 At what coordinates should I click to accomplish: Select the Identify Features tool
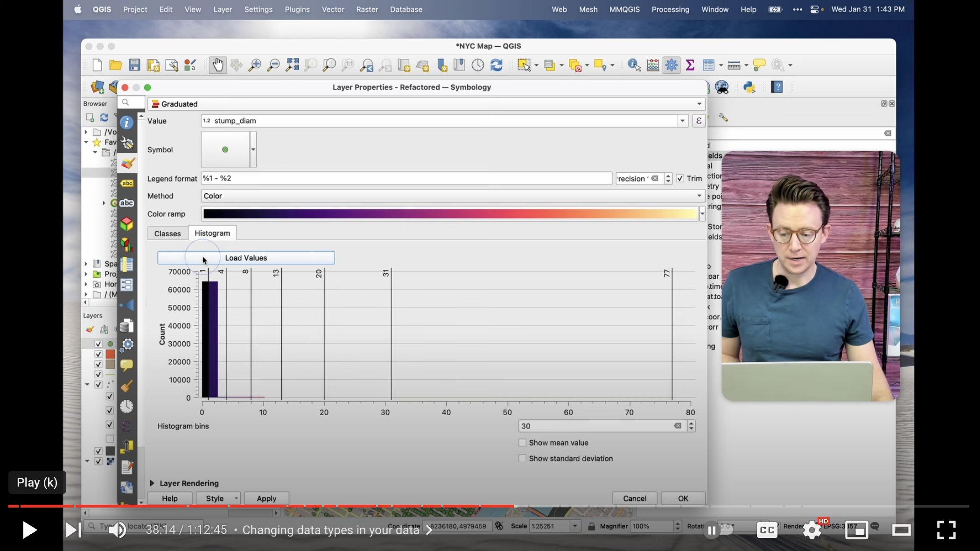pyautogui.click(x=634, y=65)
